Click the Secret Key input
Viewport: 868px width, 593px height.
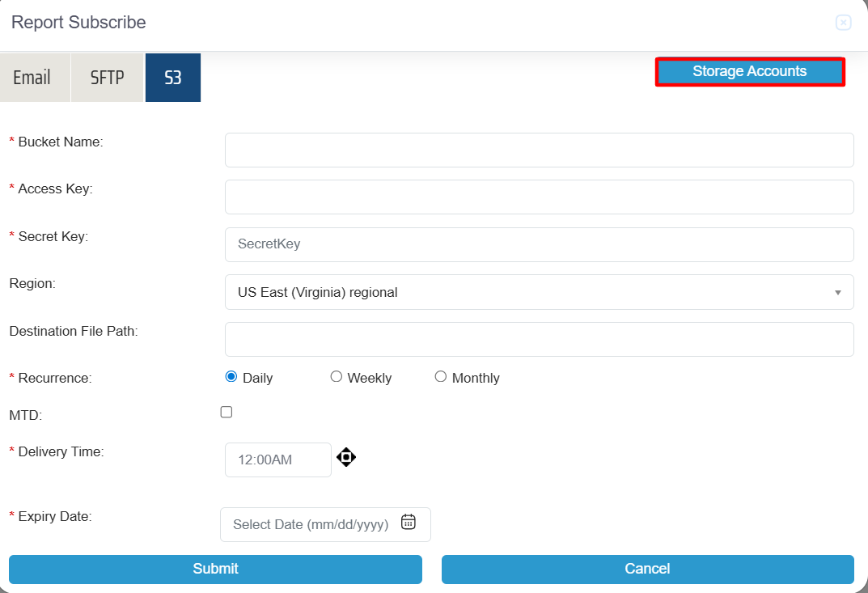click(539, 244)
